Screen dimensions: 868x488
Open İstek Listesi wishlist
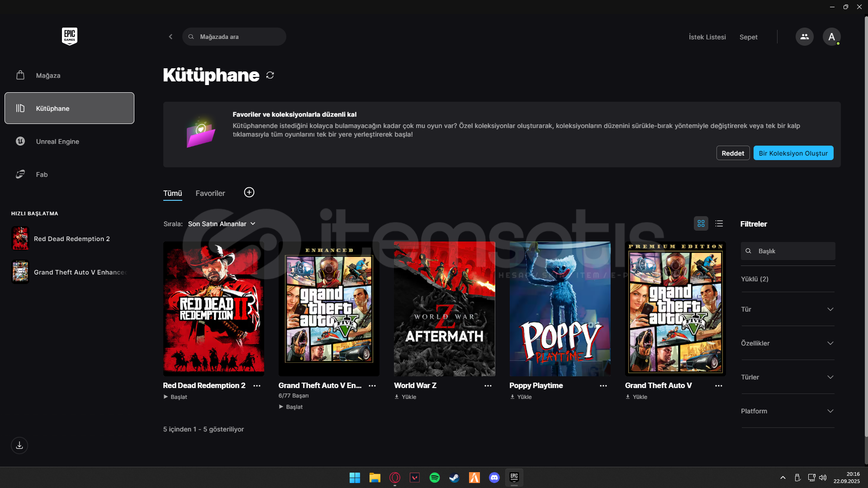(x=707, y=37)
